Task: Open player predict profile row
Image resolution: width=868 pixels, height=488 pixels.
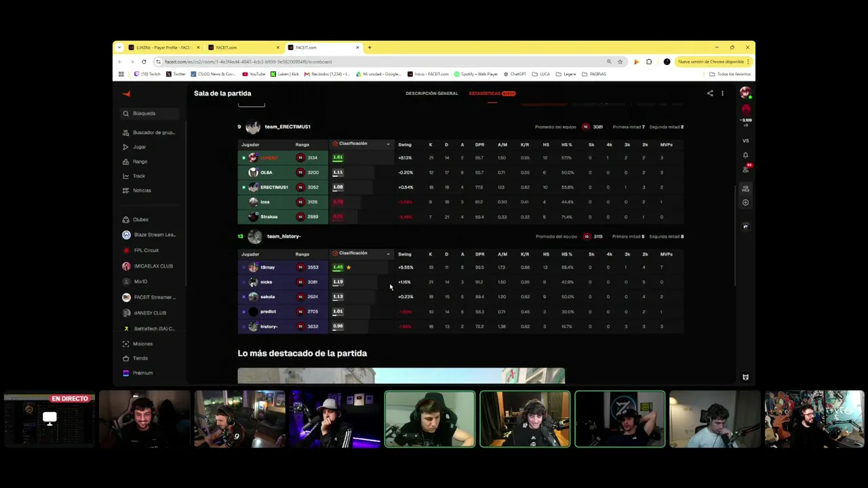Action: coord(268,312)
